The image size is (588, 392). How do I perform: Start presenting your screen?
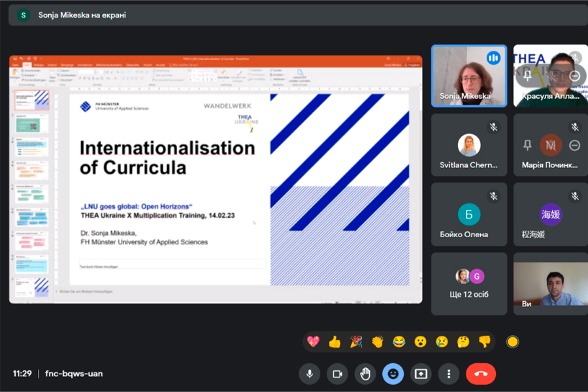(421, 374)
